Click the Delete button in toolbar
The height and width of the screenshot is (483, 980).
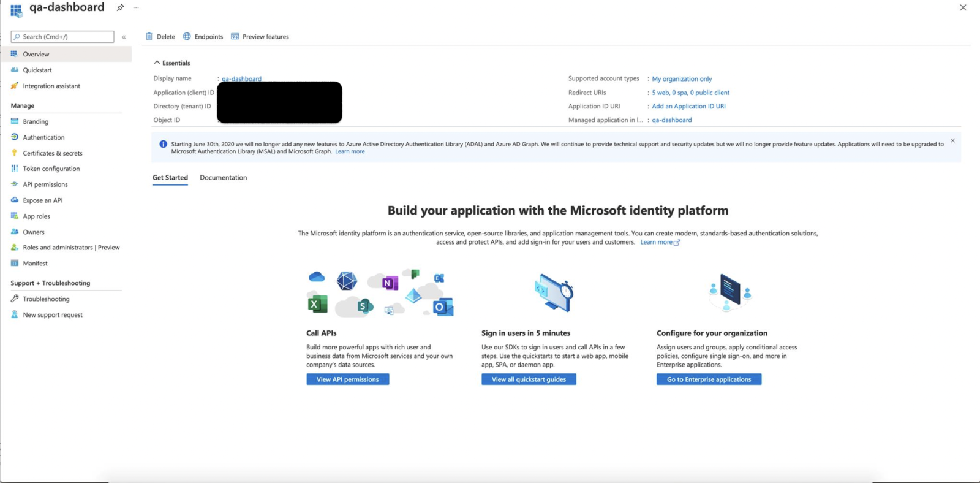tap(160, 37)
